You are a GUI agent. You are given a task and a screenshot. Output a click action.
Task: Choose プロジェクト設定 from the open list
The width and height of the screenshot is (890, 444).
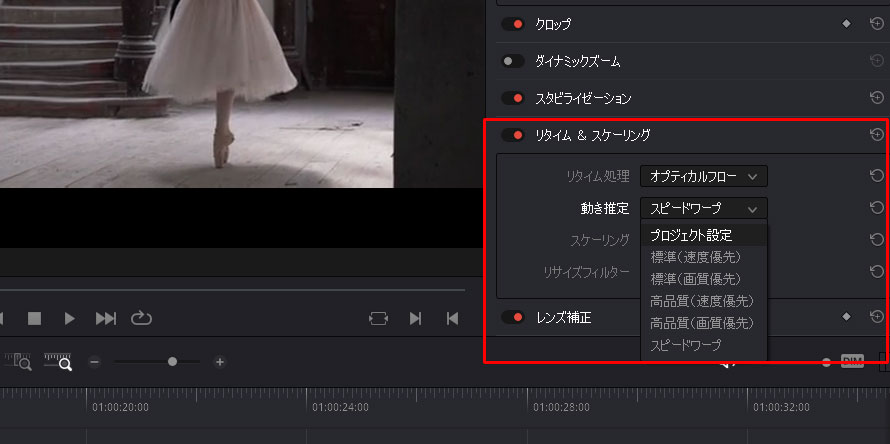point(704,235)
